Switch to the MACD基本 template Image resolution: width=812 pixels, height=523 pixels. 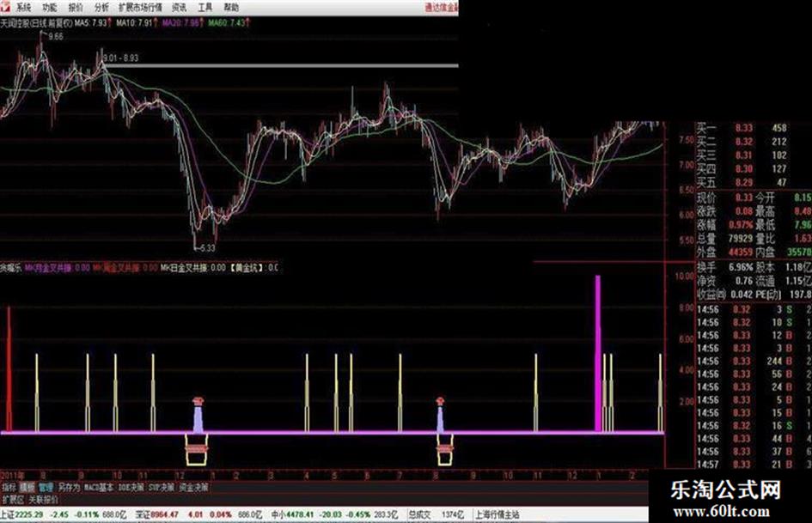99,487
